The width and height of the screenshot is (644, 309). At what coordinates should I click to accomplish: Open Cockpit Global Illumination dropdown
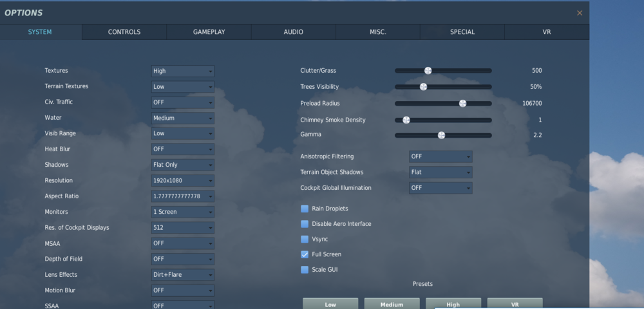pos(440,187)
